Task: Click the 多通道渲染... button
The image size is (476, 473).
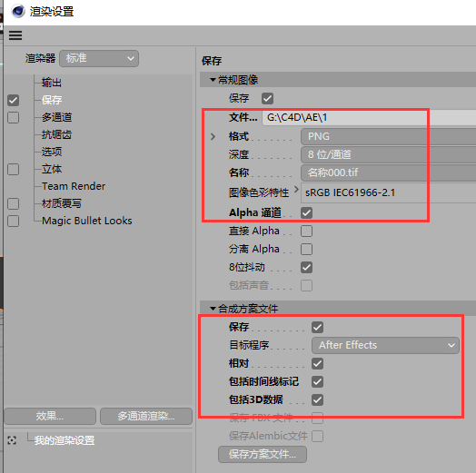Action: click(x=146, y=416)
